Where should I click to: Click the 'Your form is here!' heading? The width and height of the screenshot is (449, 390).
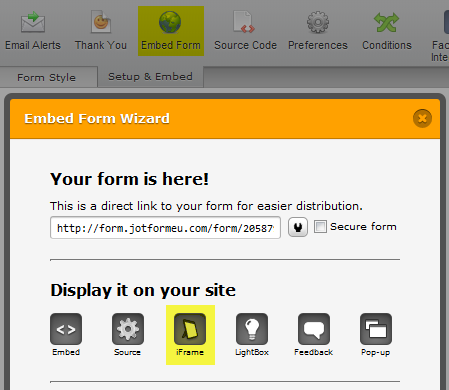129,179
